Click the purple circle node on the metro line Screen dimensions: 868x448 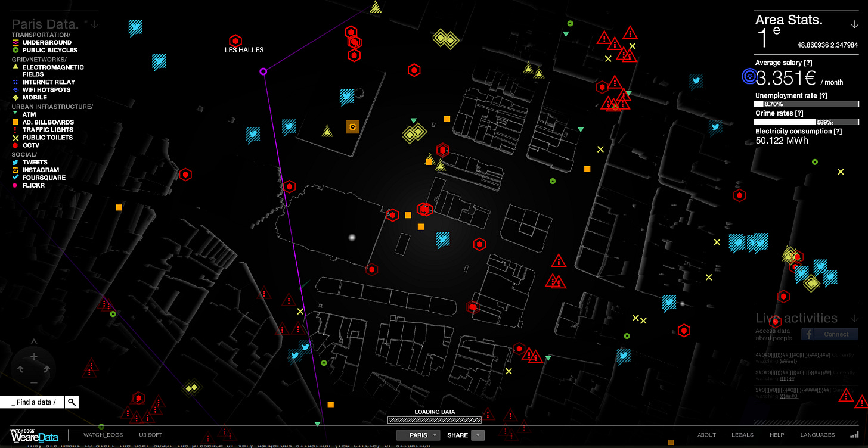pos(263,71)
